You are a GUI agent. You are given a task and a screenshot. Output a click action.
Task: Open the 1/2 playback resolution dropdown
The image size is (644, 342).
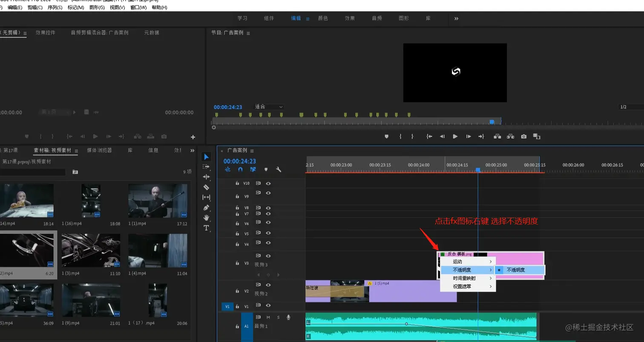[631, 107]
